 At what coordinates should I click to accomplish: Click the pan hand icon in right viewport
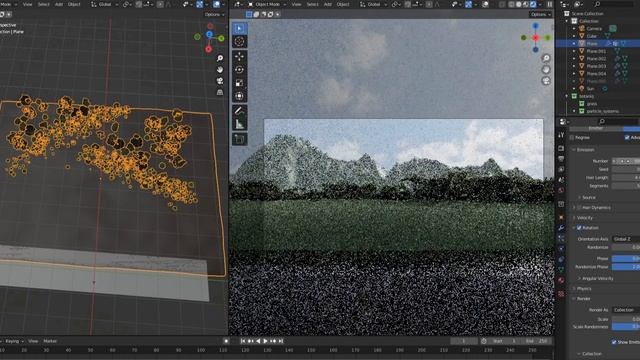[x=546, y=70]
